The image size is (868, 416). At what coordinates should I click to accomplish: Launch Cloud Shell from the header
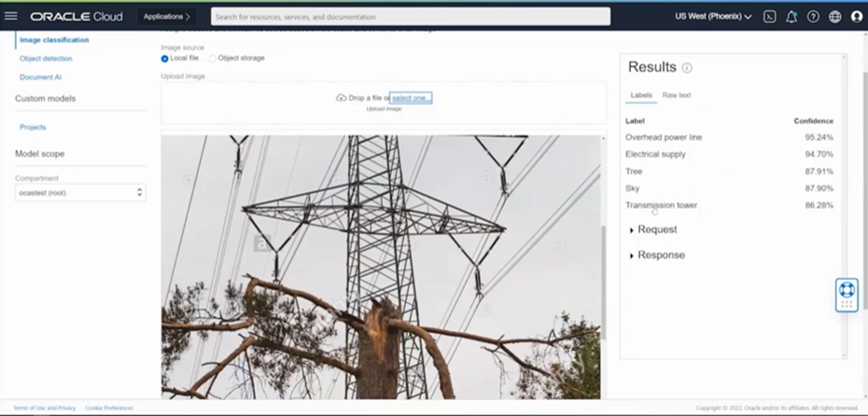[x=769, y=17]
